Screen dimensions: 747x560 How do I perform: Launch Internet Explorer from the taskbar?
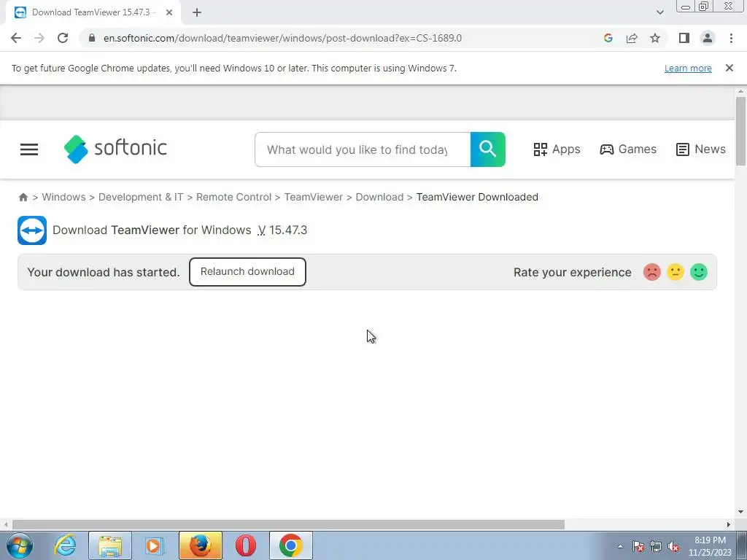[65, 545]
